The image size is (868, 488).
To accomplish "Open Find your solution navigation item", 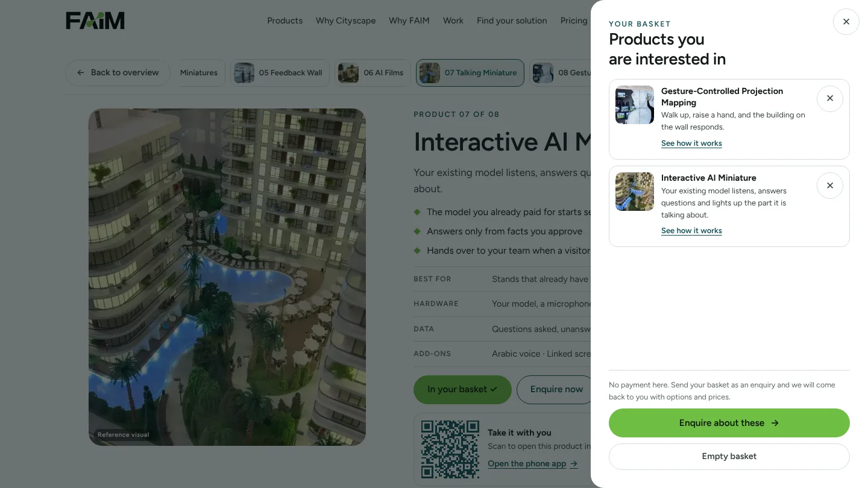I will tap(512, 20).
